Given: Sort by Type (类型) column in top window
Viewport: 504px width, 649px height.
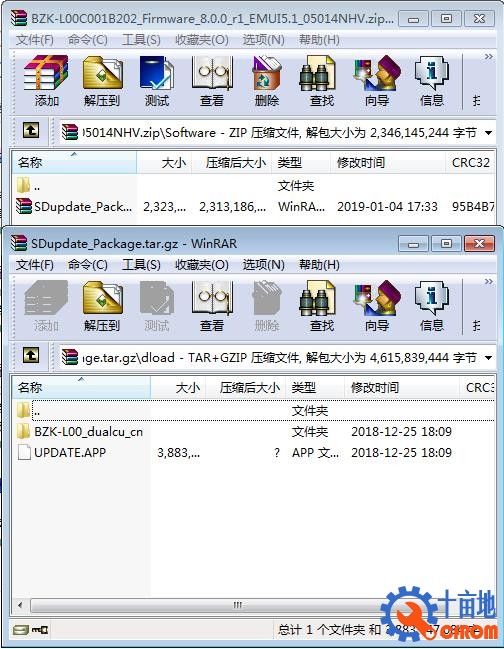Looking at the screenshot, I should click(301, 163).
